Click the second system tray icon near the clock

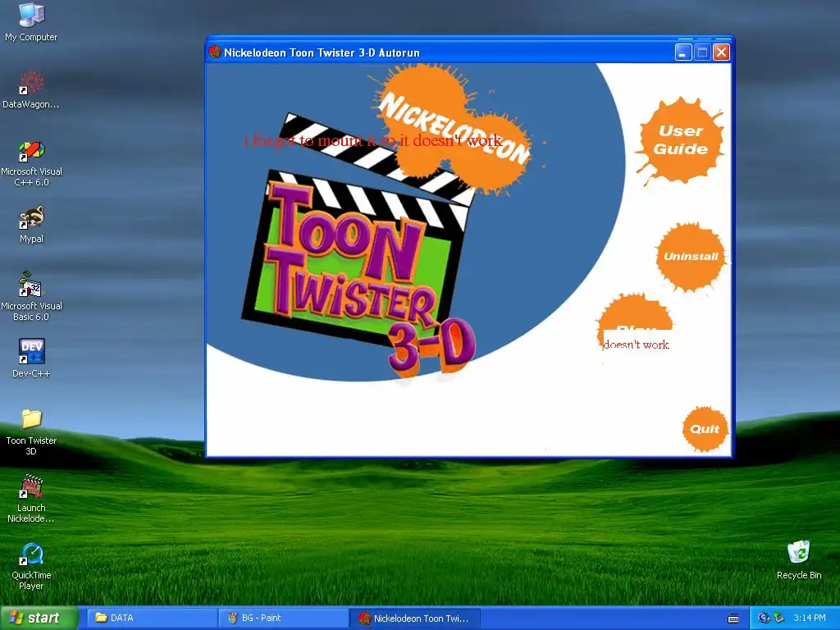pos(778,618)
